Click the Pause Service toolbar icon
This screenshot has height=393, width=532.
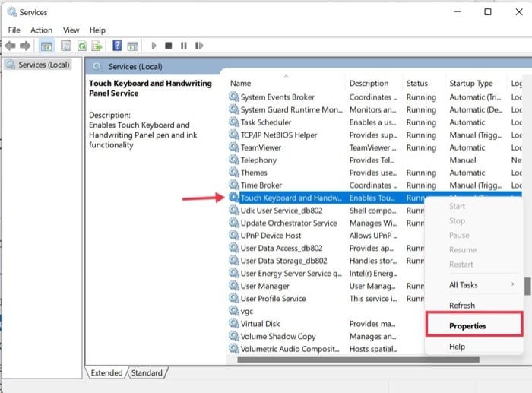(x=184, y=46)
